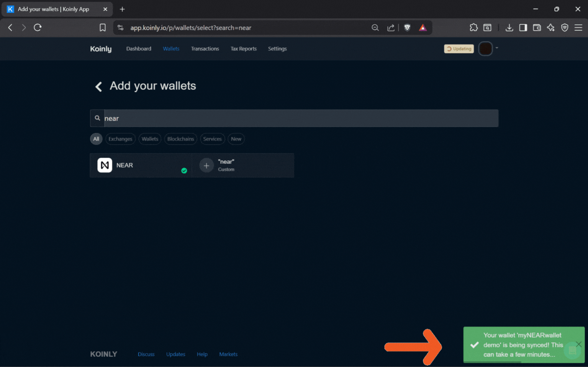Open the Downloads icon in the toolbar
The height and width of the screenshot is (367, 588).
509,27
